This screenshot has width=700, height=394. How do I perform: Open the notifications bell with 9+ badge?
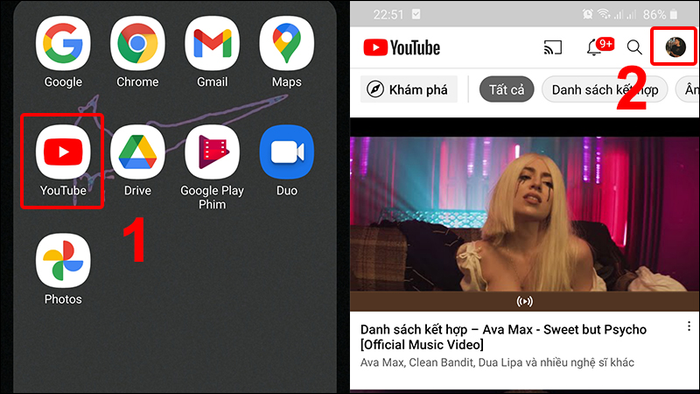click(x=600, y=46)
